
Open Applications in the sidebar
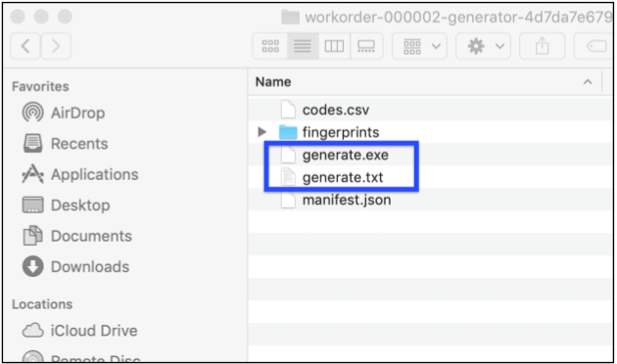80,174
